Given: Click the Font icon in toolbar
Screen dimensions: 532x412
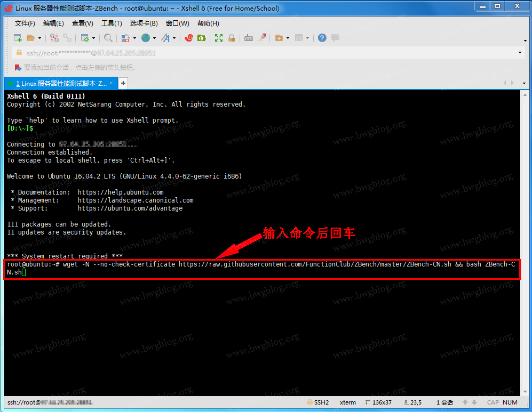Looking at the screenshot, I should pyautogui.click(x=165, y=38).
